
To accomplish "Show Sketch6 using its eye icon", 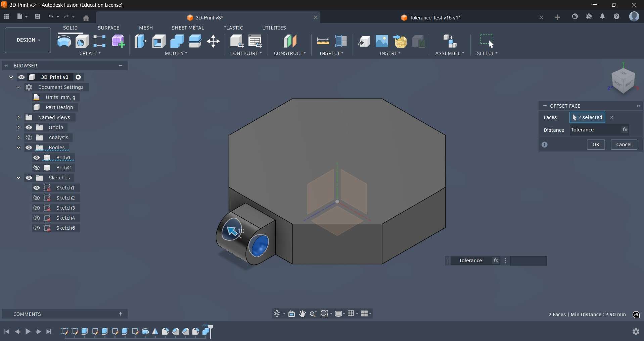I will (37, 228).
